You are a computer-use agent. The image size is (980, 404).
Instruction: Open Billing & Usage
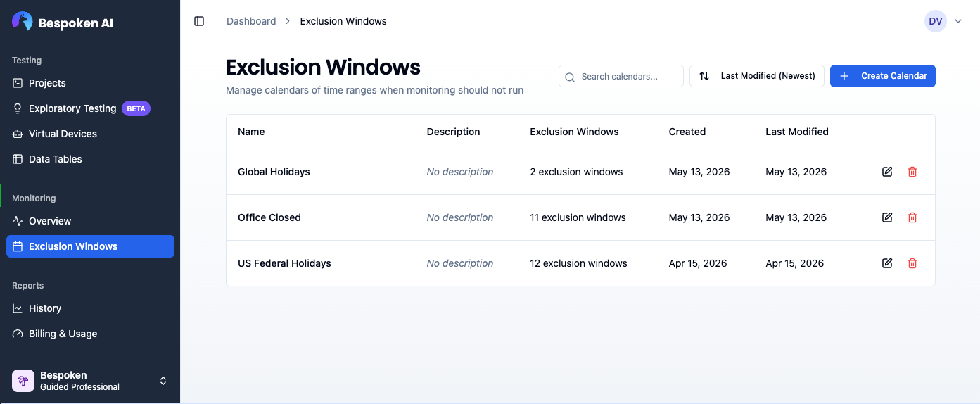click(90, 334)
